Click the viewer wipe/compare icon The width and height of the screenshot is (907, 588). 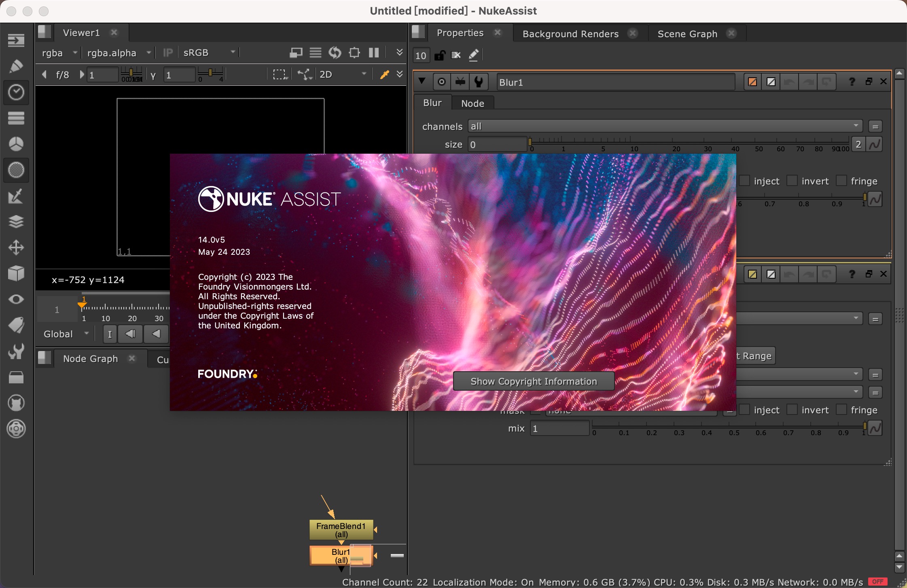[x=296, y=53]
